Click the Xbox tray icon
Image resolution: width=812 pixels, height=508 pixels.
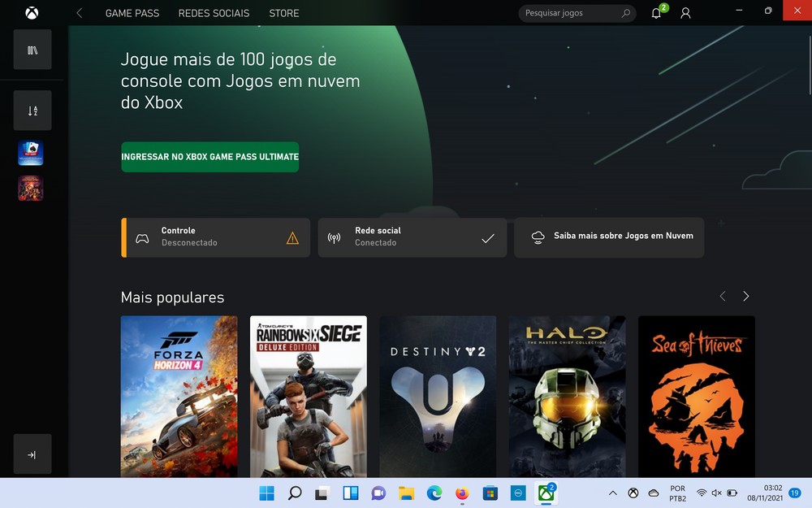coord(633,493)
